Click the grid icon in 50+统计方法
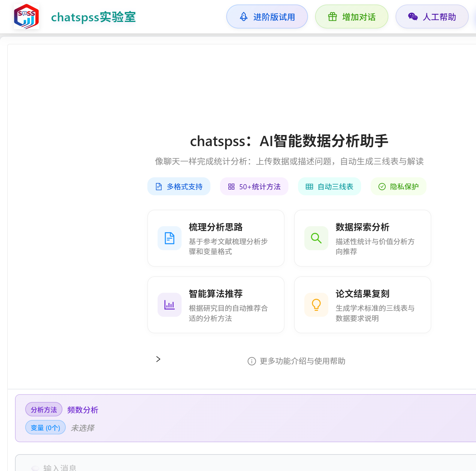 pos(231,187)
